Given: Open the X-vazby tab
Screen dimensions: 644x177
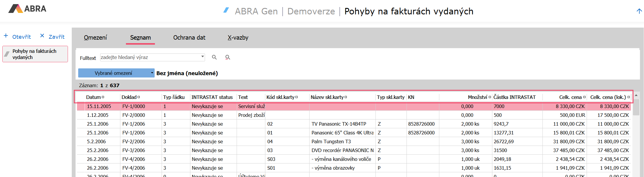Looking at the screenshot, I should click(x=238, y=38).
